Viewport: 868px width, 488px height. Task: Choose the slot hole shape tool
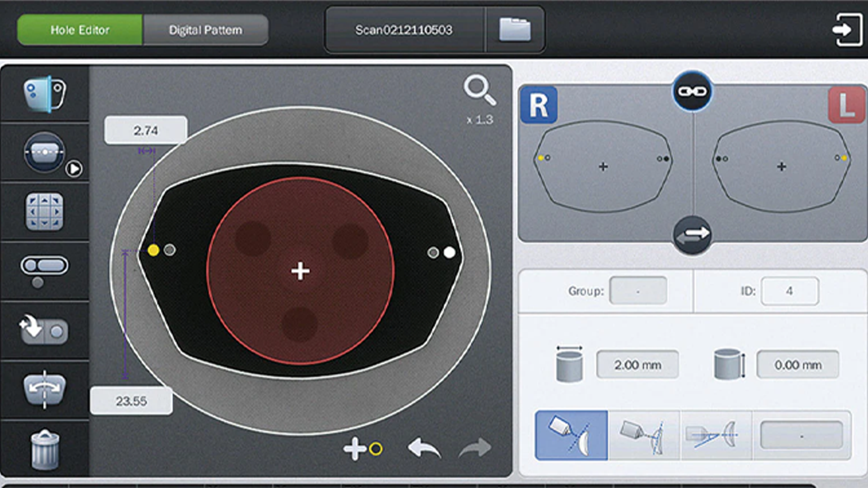coord(44,266)
